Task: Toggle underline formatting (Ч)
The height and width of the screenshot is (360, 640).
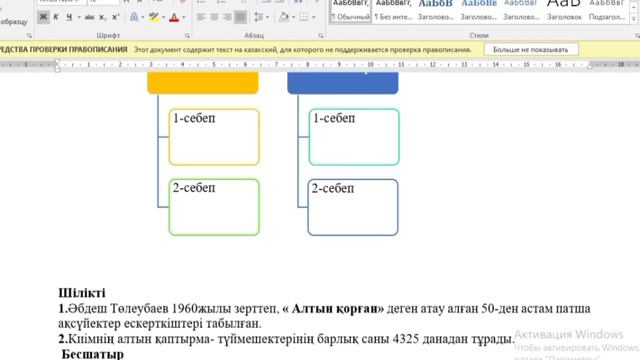Action: point(69,17)
